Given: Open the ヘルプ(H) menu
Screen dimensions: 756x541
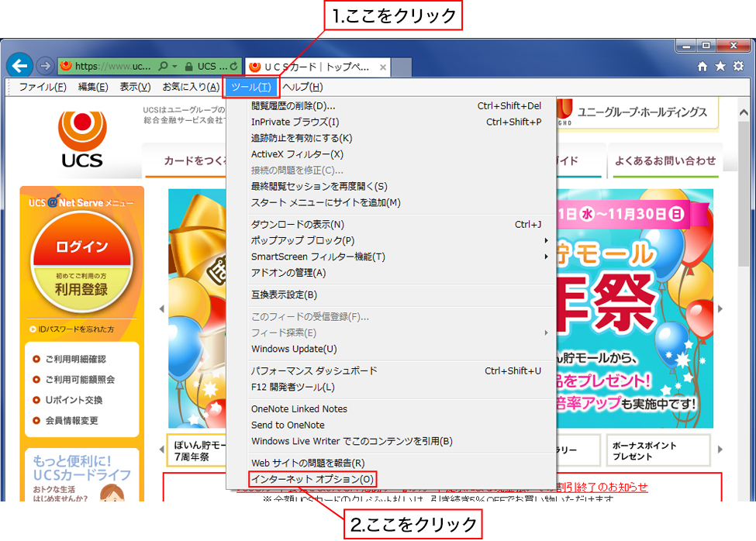Looking at the screenshot, I should click(302, 88).
